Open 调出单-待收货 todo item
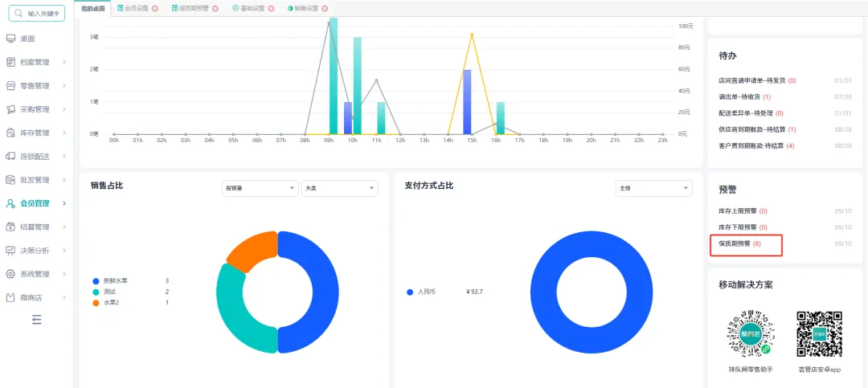 (x=744, y=97)
